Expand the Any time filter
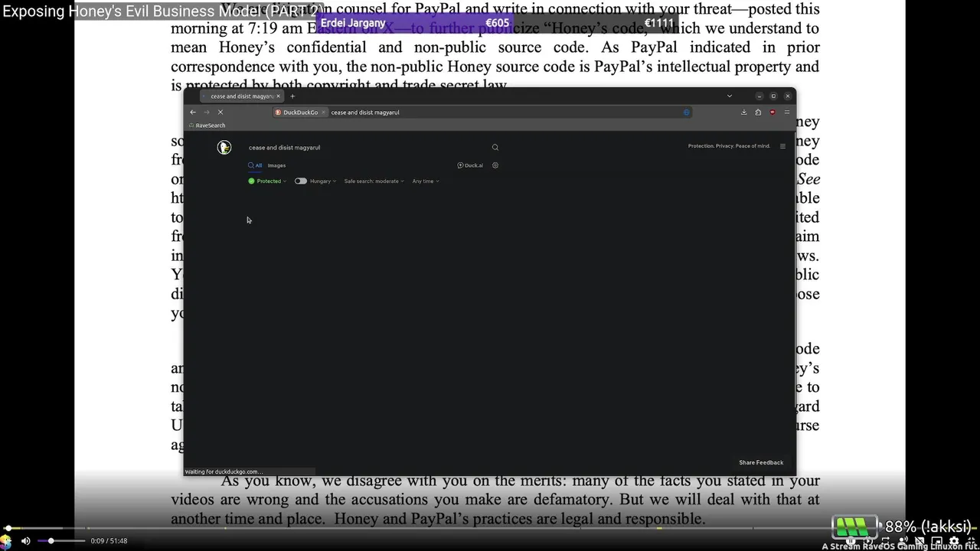Screen dimensions: 980x551 [426, 181]
